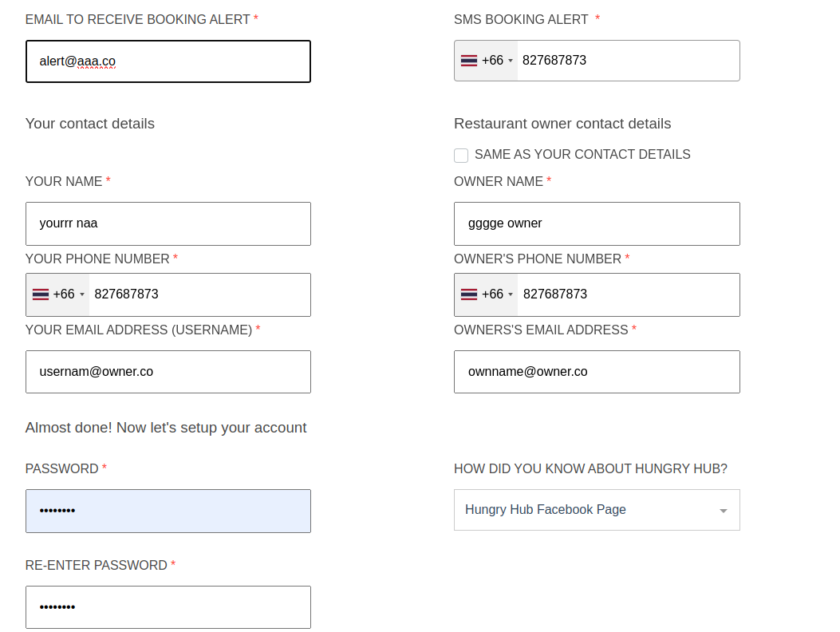Click the Your Name input field
The width and height of the screenshot is (840, 632).
(168, 223)
